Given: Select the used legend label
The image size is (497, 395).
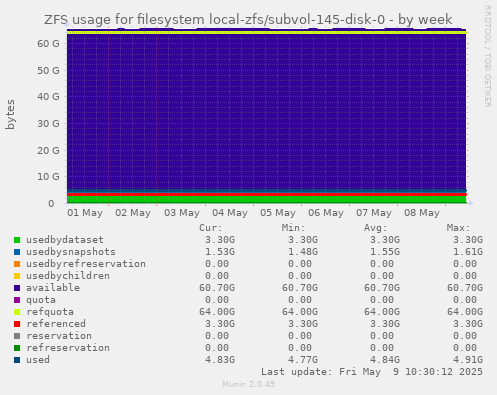Looking at the screenshot, I should pos(38,360).
